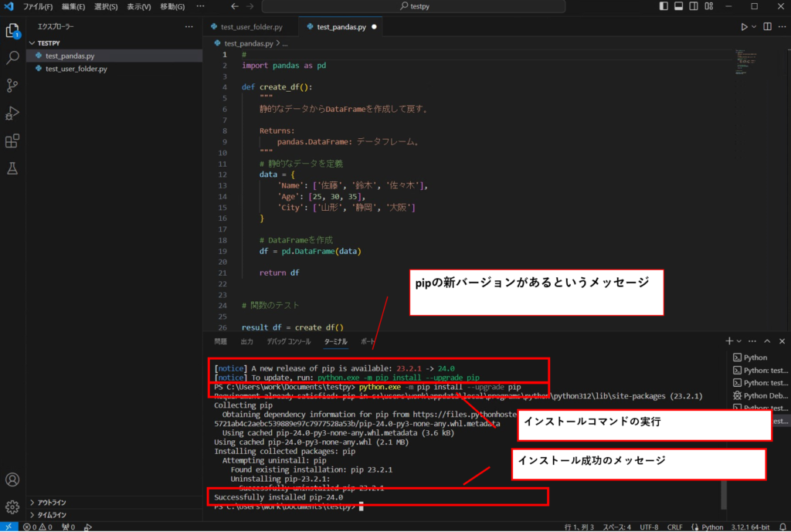Close the terminal panel
The height and width of the screenshot is (532, 791).
[782, 341]
